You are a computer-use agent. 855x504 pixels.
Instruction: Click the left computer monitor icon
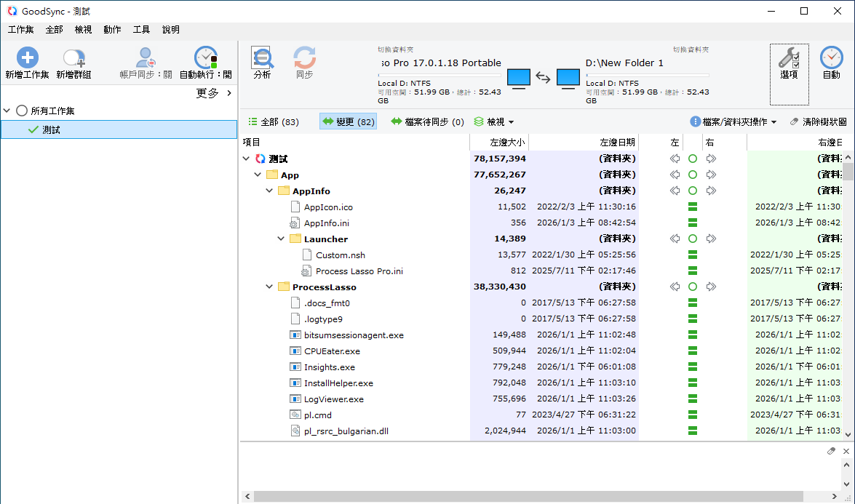pos(519,79)
